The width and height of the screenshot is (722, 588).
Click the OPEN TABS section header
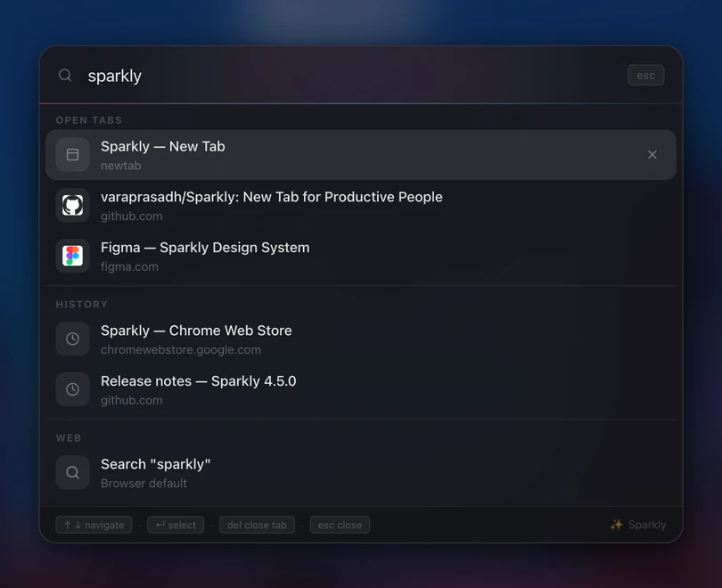click(89, 120)
